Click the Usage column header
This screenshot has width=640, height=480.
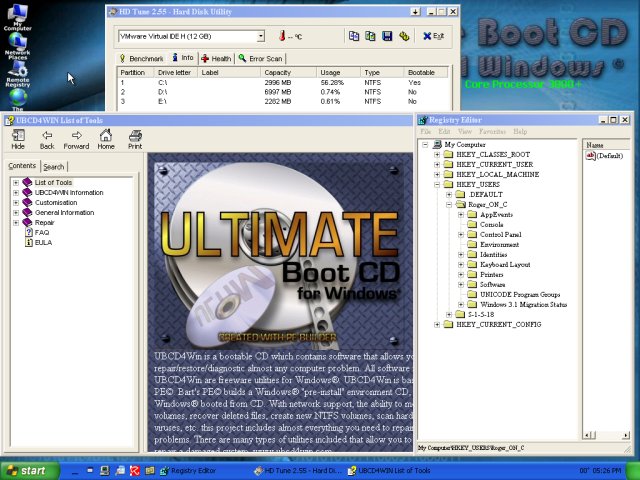[339, 72]
